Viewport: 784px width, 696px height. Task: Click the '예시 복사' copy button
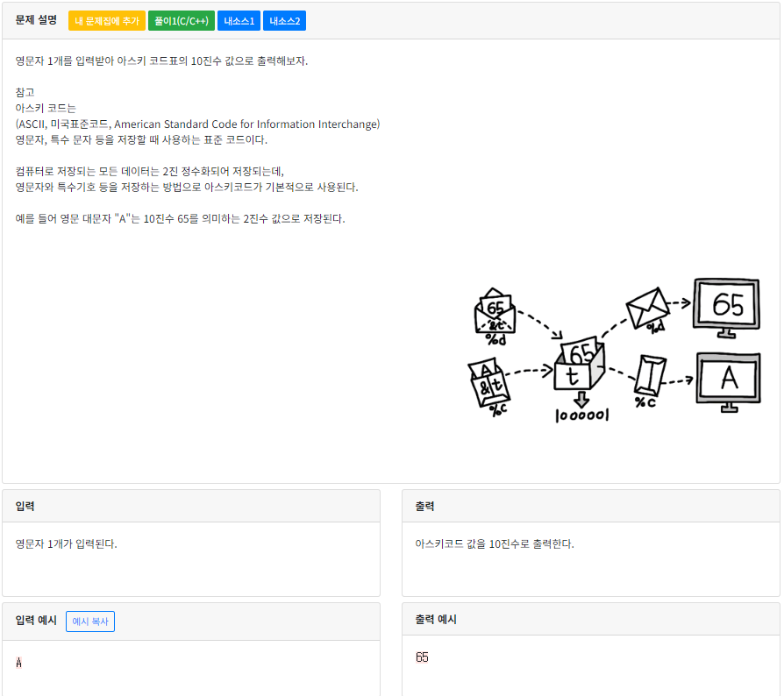pos(90,621)
